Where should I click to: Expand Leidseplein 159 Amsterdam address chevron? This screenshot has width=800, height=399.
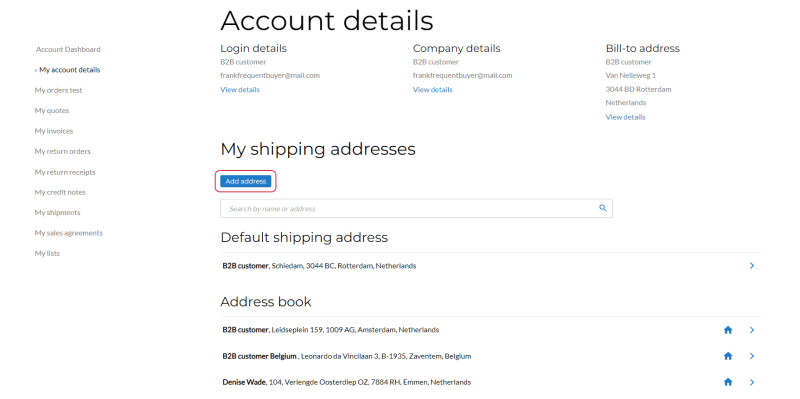[x=752, y=330]
